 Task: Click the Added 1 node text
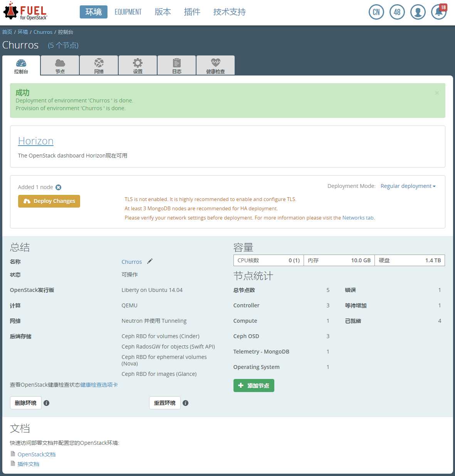coord(35,187)
